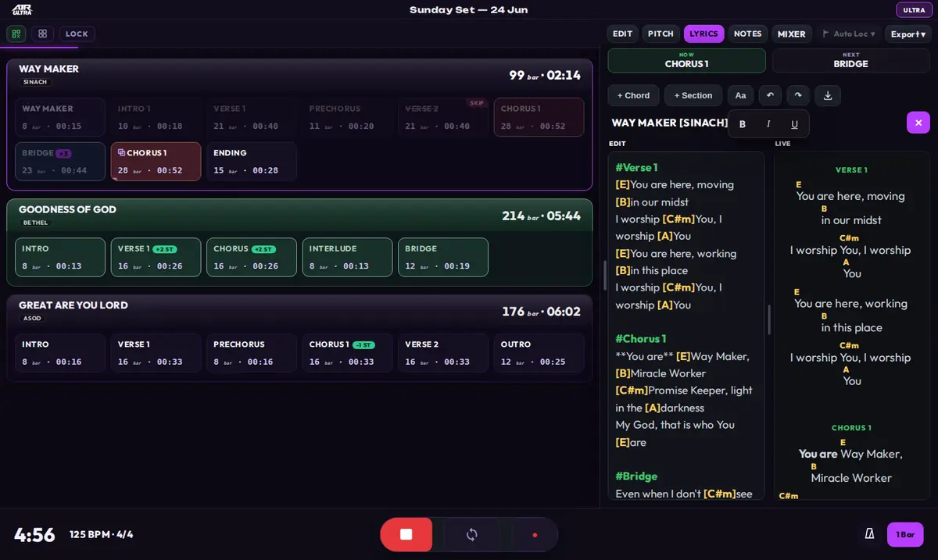Switch to the compact grid view icon

(x=16, y=34)
